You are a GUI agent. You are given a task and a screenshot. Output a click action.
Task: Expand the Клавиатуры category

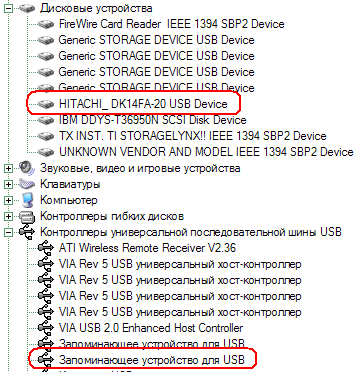(x=8, y=184)
